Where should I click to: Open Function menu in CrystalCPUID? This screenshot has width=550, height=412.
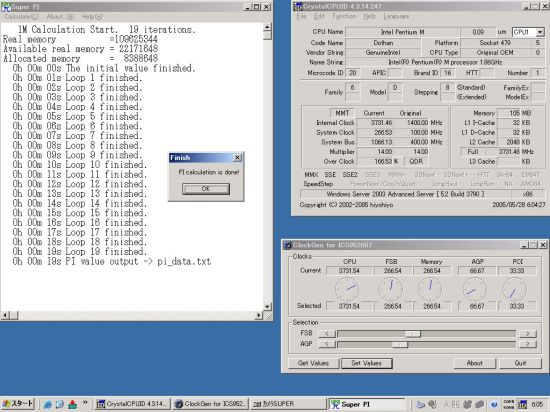[x=344, y=16]
